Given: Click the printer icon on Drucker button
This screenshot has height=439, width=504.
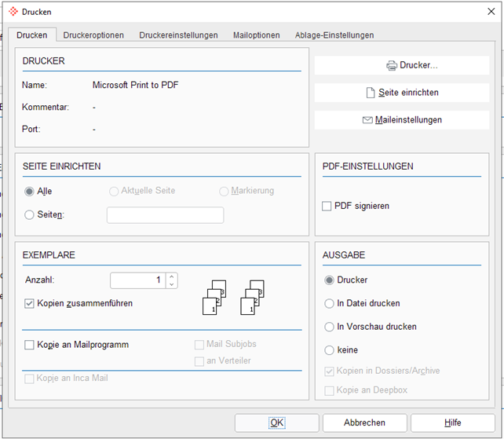Looking at the screenshot, I should click(x=392, y=66).
